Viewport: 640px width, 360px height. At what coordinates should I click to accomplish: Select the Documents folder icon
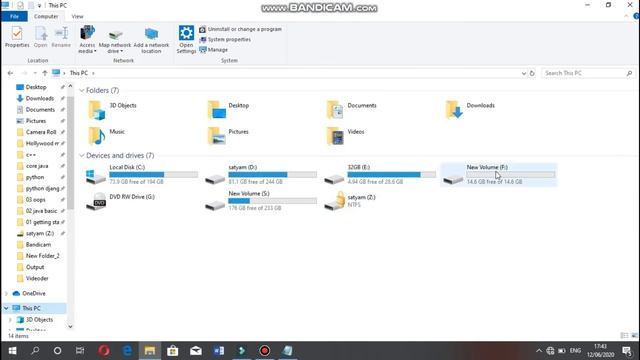pyautogui.click(x=335, y=110)
